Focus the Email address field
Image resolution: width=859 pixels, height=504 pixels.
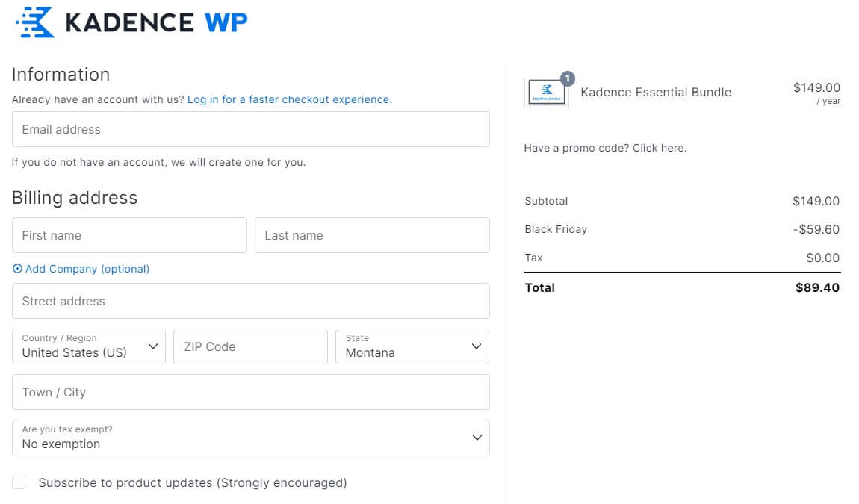pyautogui.click(x=251, y=129)
